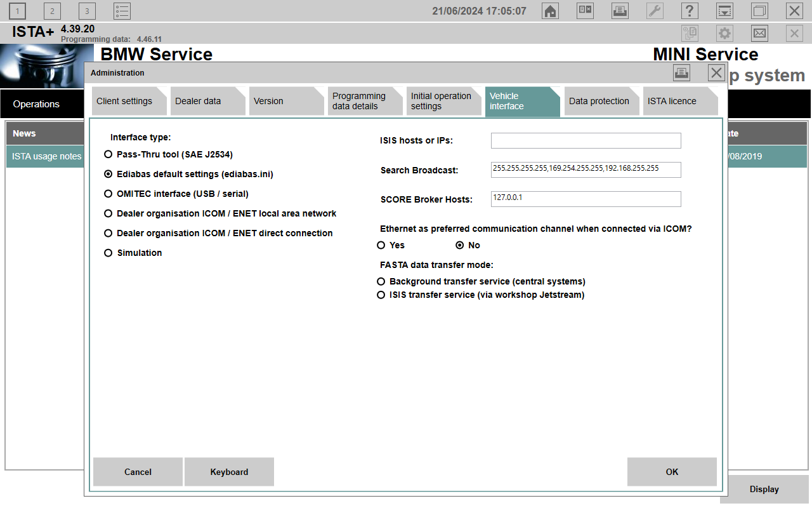Click the numbered box 2 icon
The height and width of the screenshot is (508, 812).
[52, 11]
